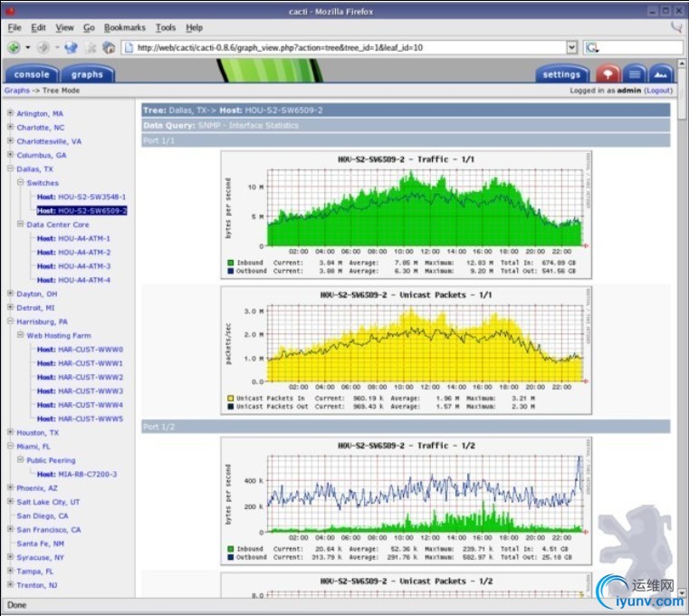The width and height of the screenshot is (689, 616).
Task: Open the Bookmarks menu
Action: tap(124, 28)
